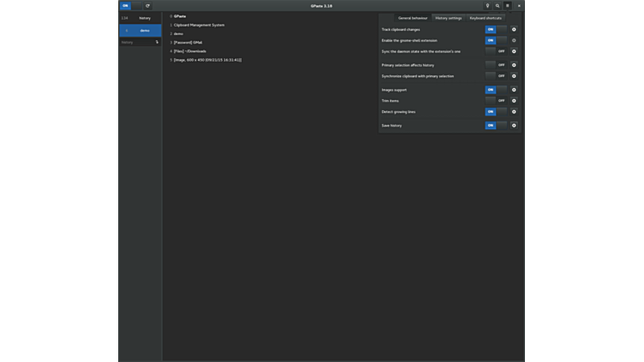Click the refresh icon in the header bar

click(x=147, y=6)
